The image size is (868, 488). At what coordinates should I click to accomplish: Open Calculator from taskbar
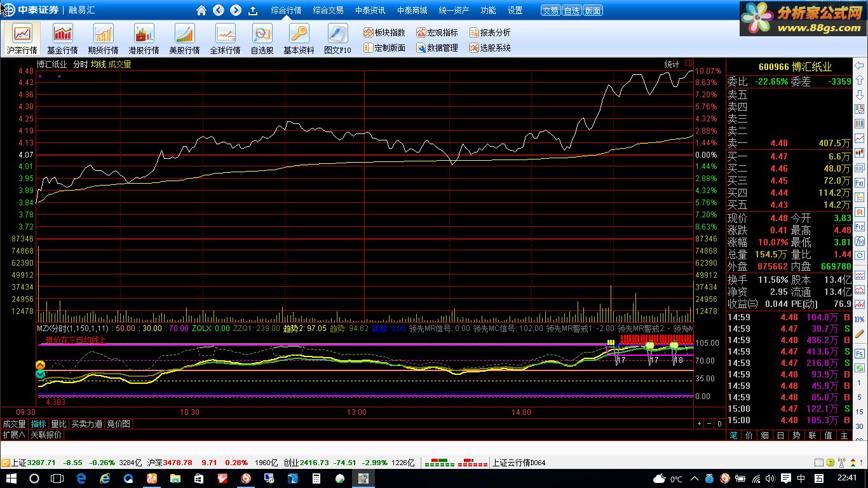pos(316,478)
